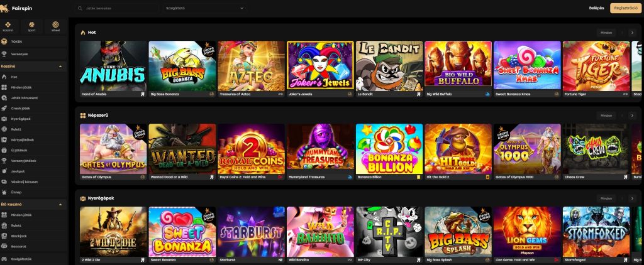The height and width of the screenshot is (265, 644).
Task: Click the Fairspin logo
Action: click(16, 8)
